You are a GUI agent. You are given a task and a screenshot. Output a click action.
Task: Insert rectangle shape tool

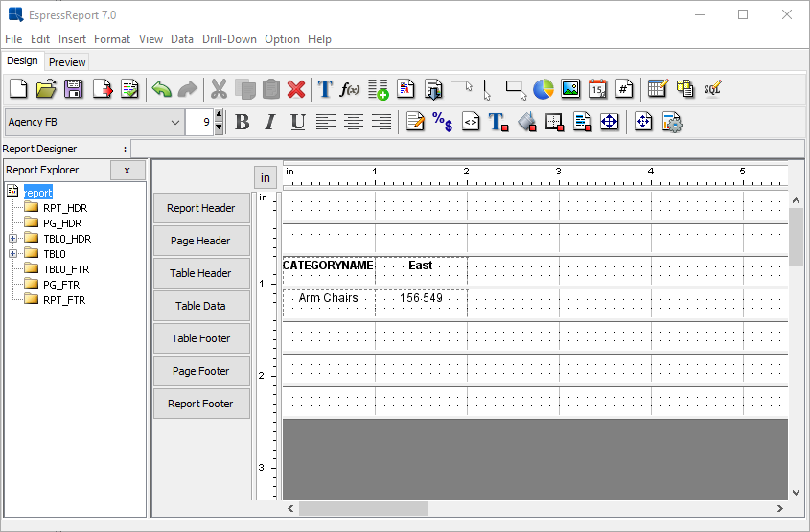pos(516,89)
